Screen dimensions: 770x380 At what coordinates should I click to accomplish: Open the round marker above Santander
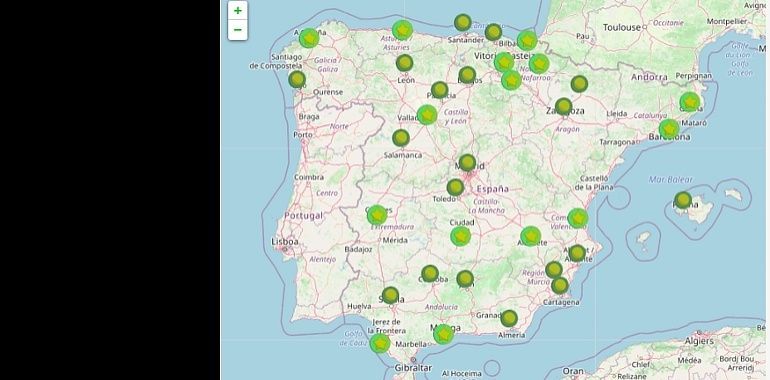(x=463, y=23)
